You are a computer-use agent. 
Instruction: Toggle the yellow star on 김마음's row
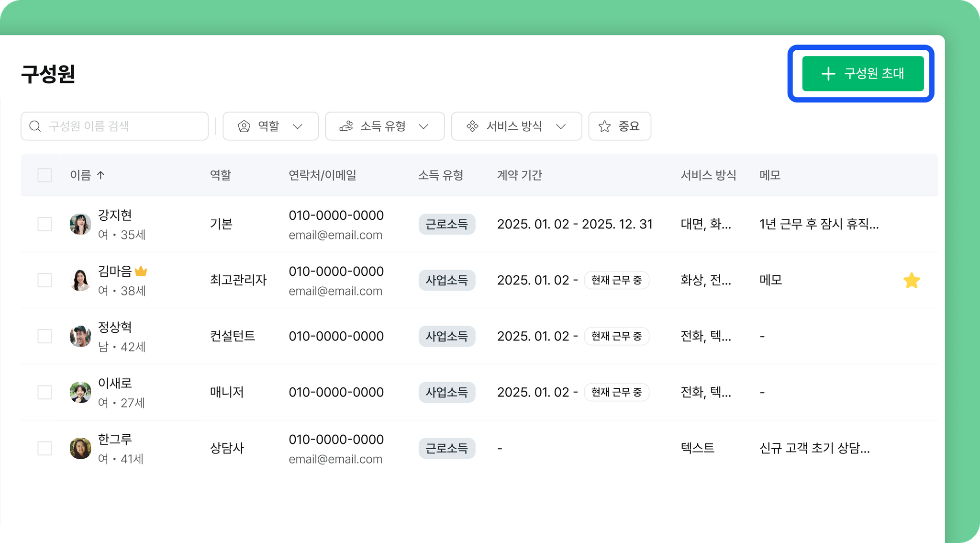click(912, 280)
